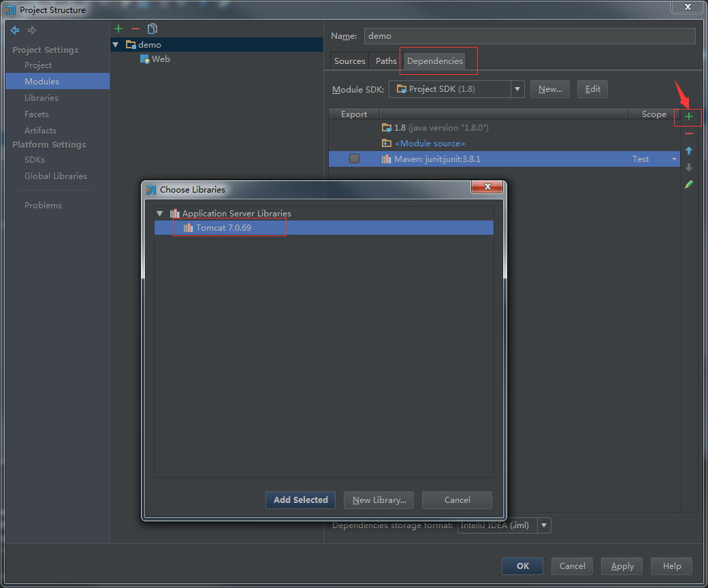Edit dependency with pencil icon

[688, 184]
